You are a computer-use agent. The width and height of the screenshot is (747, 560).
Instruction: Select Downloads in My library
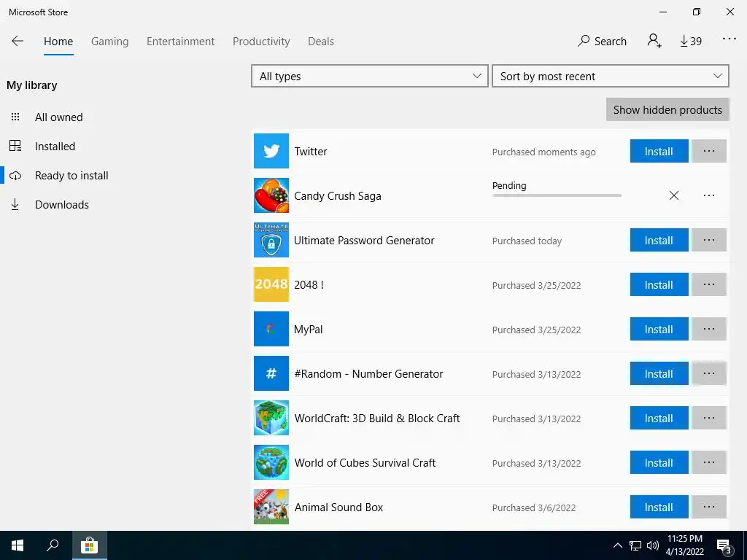coord(62,205)
